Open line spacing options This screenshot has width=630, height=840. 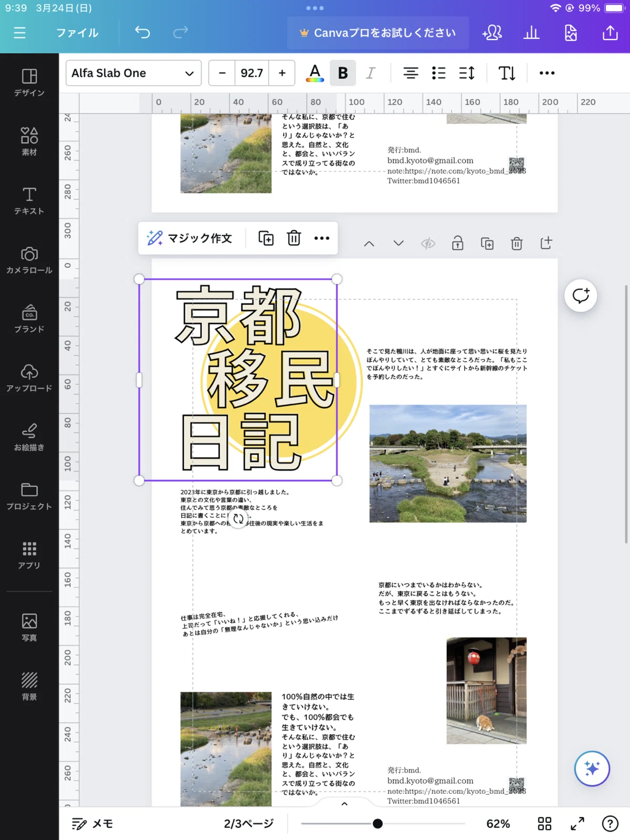click(x=467, y=73)
